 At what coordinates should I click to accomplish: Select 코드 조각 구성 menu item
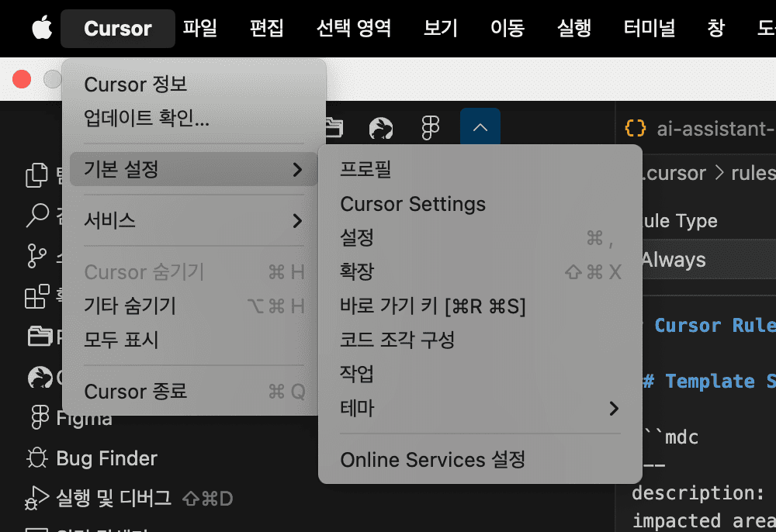coord(480,340)
